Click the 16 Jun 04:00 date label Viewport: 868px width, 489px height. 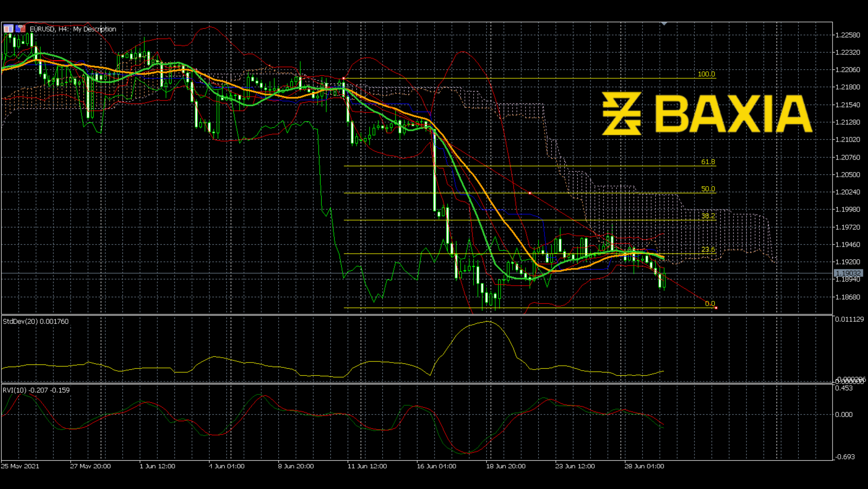point(437,466)
